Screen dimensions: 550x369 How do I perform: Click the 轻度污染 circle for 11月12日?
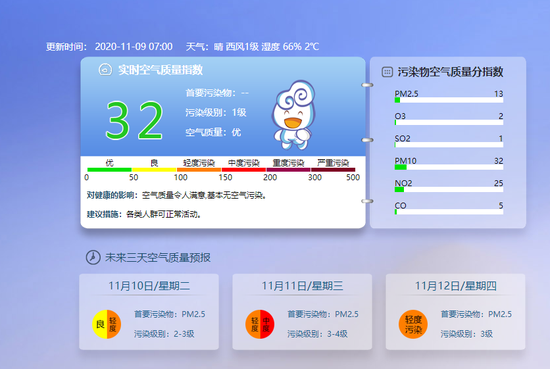tap(413, 324)
